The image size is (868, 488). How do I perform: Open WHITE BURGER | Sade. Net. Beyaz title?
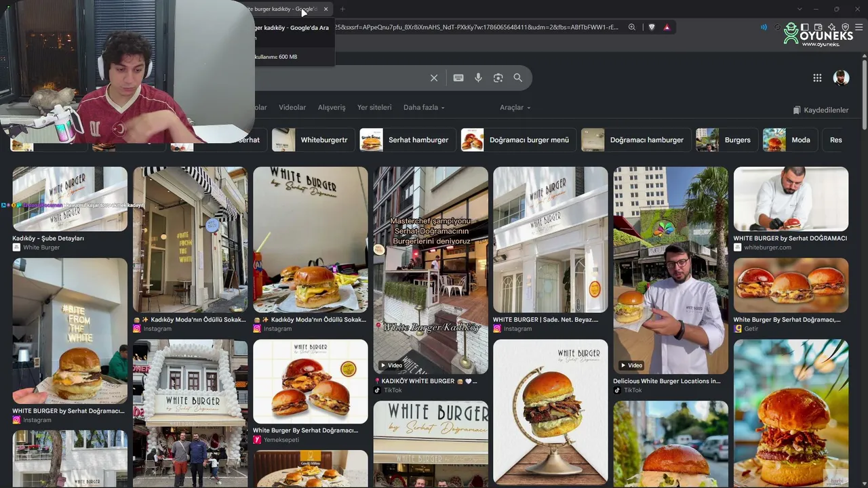[546, 320]
